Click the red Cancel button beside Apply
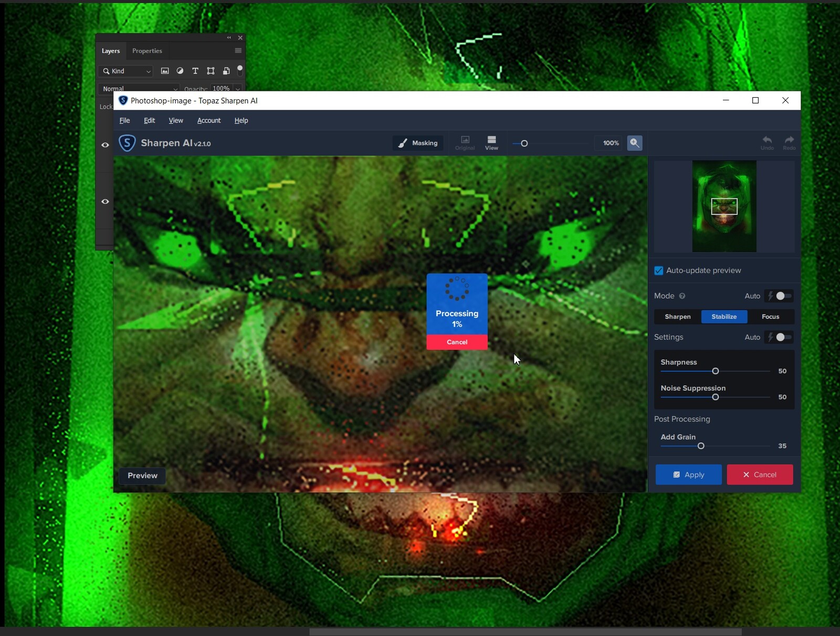Image resolution: width=840 pixels, height=636 pixels. (760, 475)
